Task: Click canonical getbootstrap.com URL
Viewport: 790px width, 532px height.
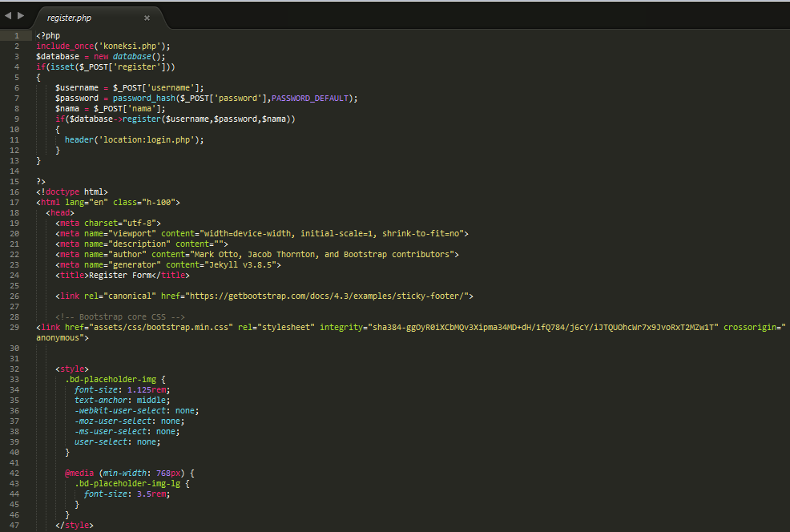Action: (x=326, y=296)
